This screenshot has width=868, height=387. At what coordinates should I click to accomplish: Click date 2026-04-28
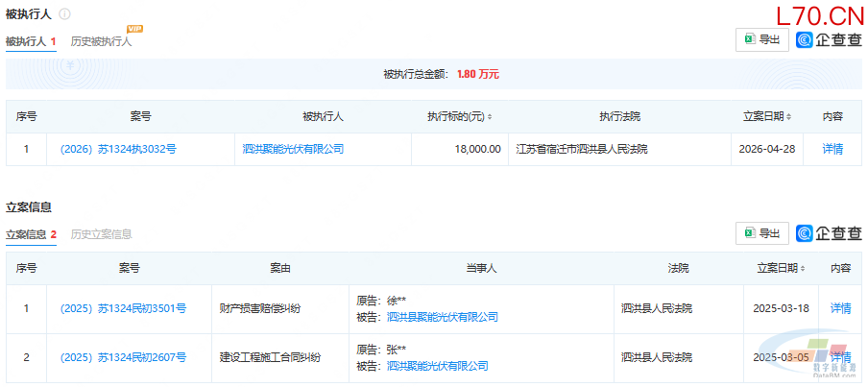click(x=766, y=149)
